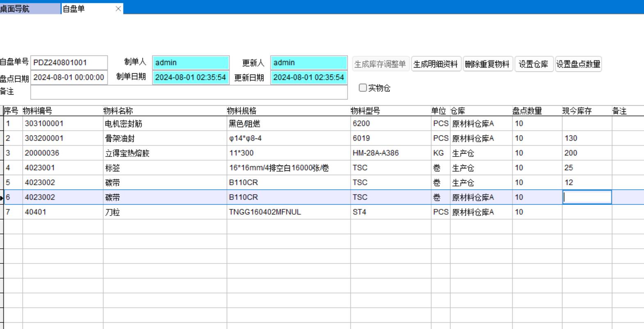Focus the 自盘单号 input field
644x329 pixels.
(69, 63)
